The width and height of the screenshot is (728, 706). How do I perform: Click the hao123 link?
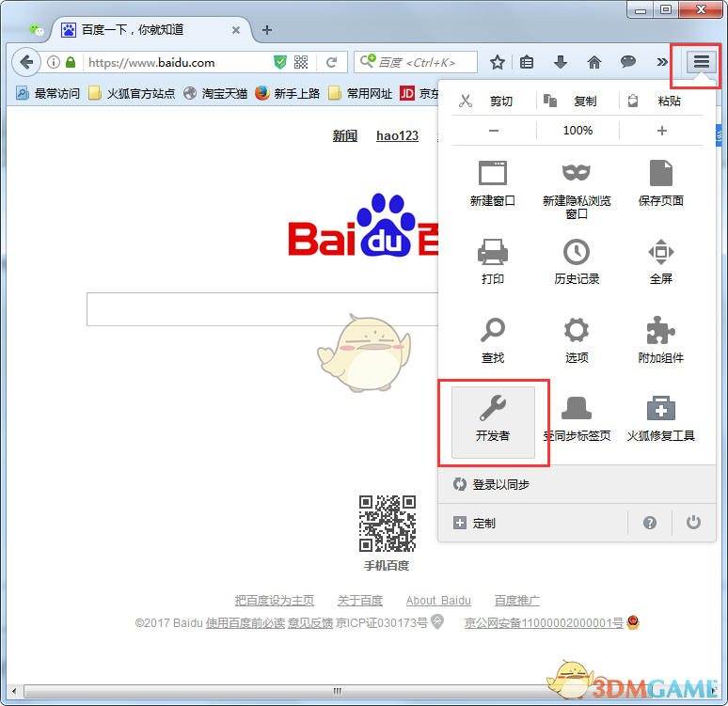[397, 135]
